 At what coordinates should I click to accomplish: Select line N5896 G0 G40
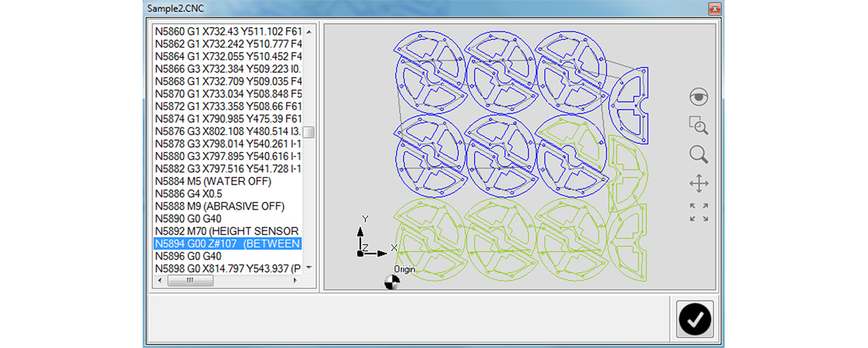(228, 256)
